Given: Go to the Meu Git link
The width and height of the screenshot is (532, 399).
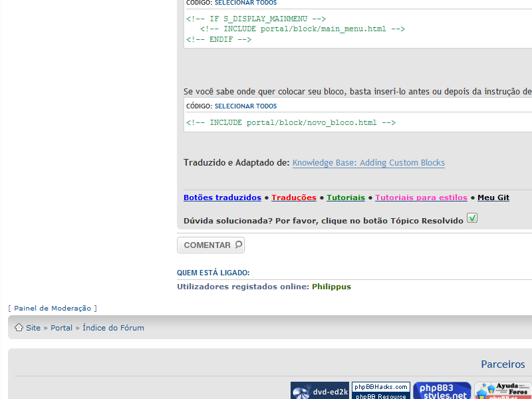Looking at the screenshot, I should 493,198.
